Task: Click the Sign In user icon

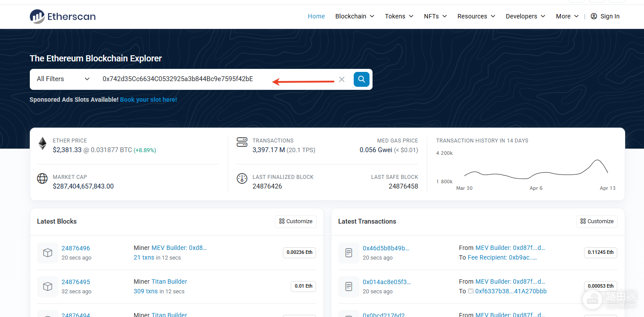Action: (x=594, y=16)
